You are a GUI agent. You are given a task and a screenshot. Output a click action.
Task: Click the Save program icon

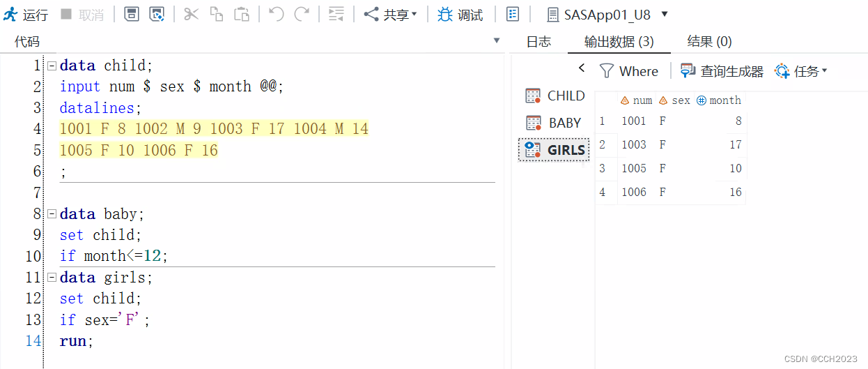tap(132, 14)
